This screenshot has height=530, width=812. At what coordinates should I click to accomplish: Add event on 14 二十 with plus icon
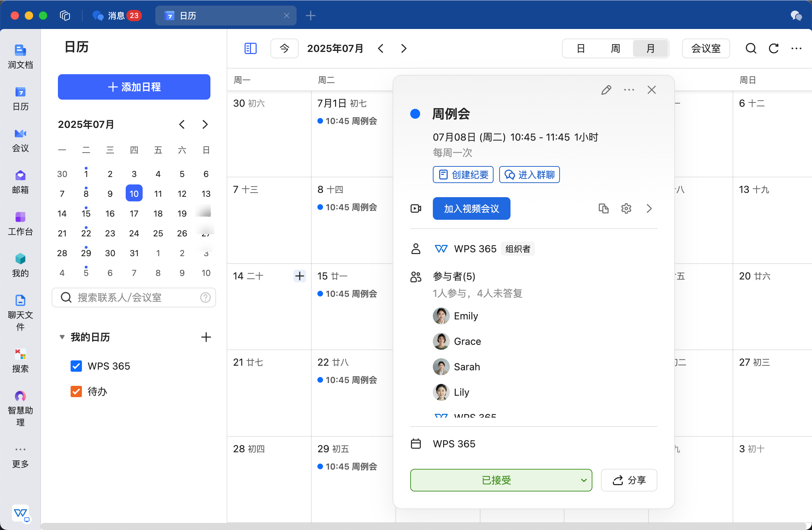300,276
